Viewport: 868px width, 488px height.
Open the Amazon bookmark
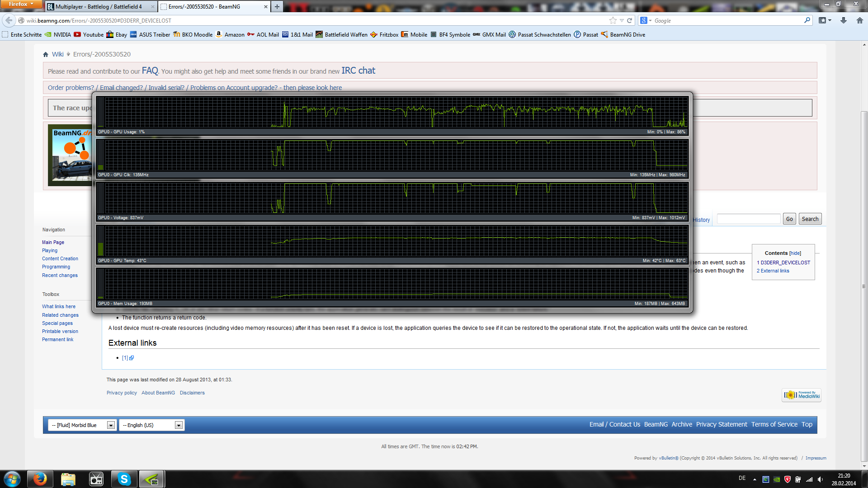(x=230, y=34)
